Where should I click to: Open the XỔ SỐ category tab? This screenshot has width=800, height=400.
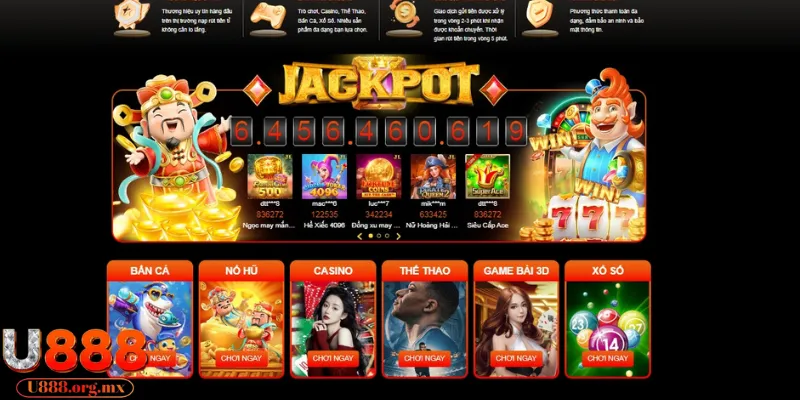[608, 271]
